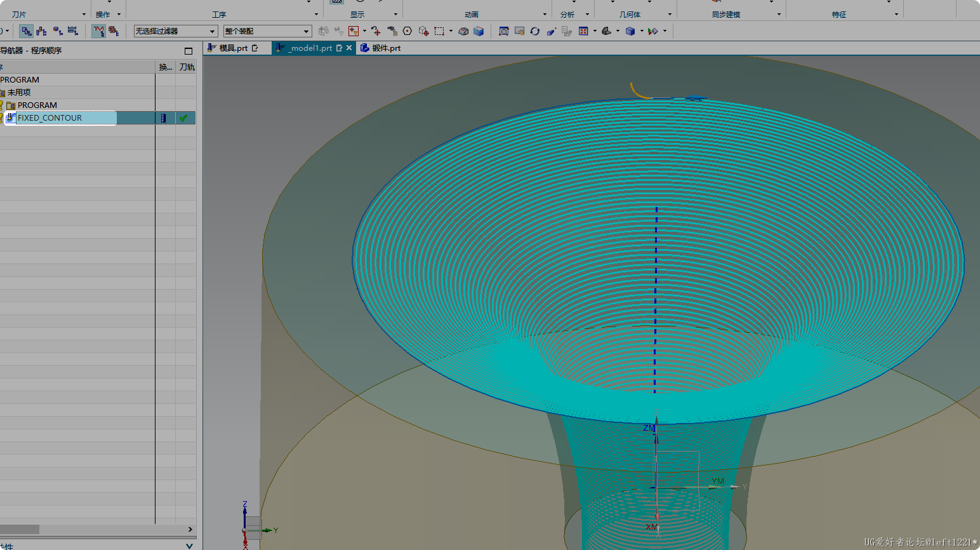The height and width of the screenshot is (550, 980).
Task: Expand the 操作 ribbon group arrow
Action: pyautogui.click(x=119, y=15)
